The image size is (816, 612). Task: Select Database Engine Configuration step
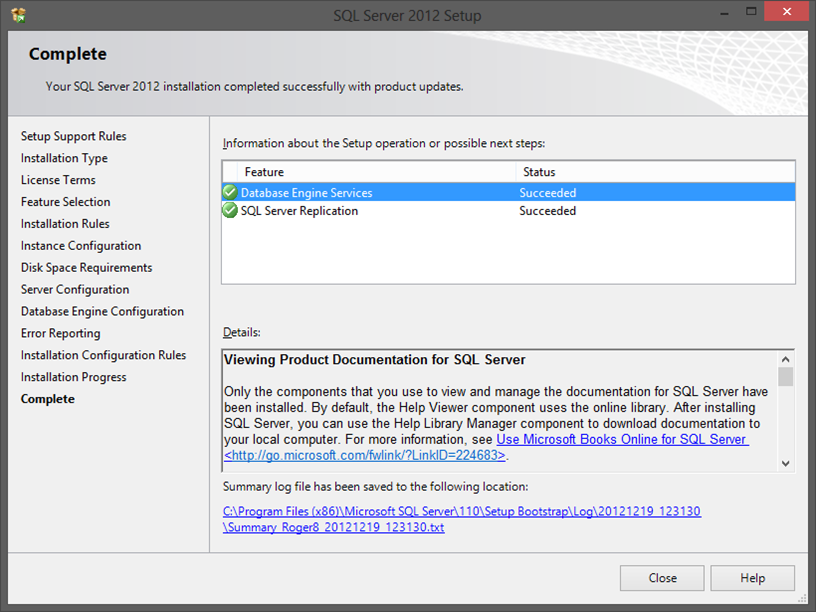(102, 311)
